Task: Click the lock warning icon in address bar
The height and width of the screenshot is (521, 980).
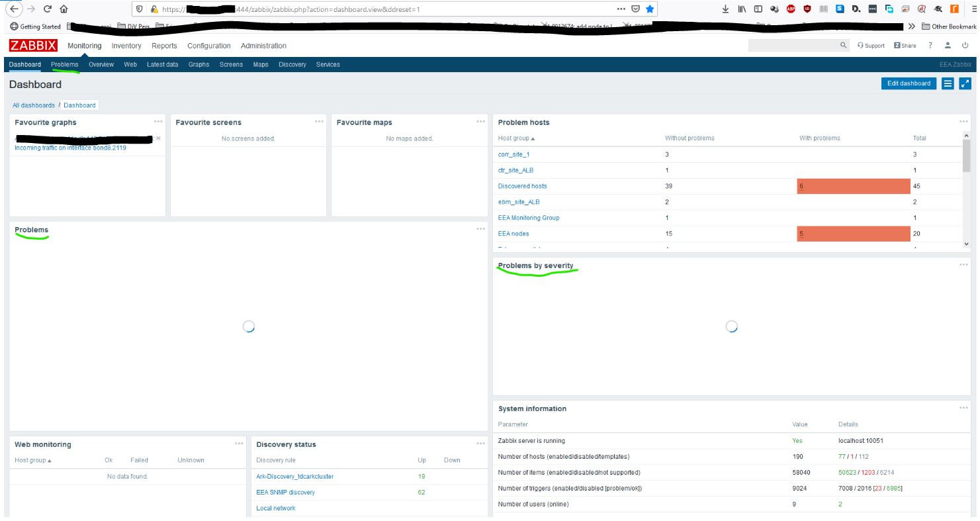Action: click(x=154, y=10)
